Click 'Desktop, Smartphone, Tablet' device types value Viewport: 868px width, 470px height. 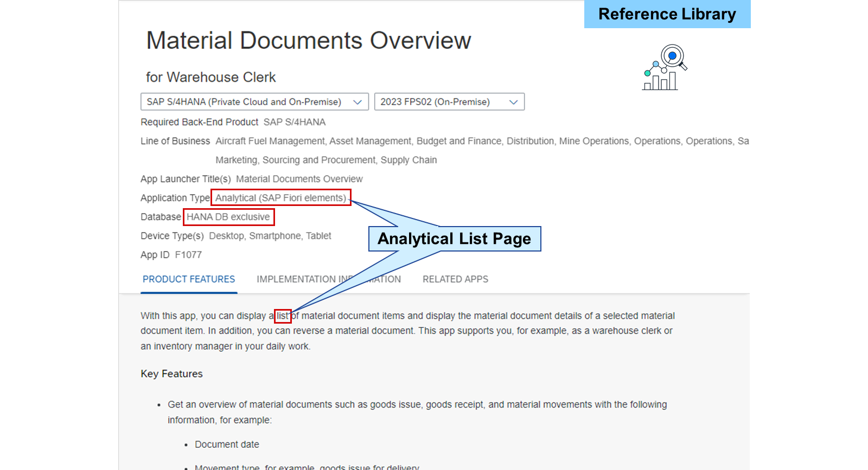pyautogui.click(x=270, y=236)
